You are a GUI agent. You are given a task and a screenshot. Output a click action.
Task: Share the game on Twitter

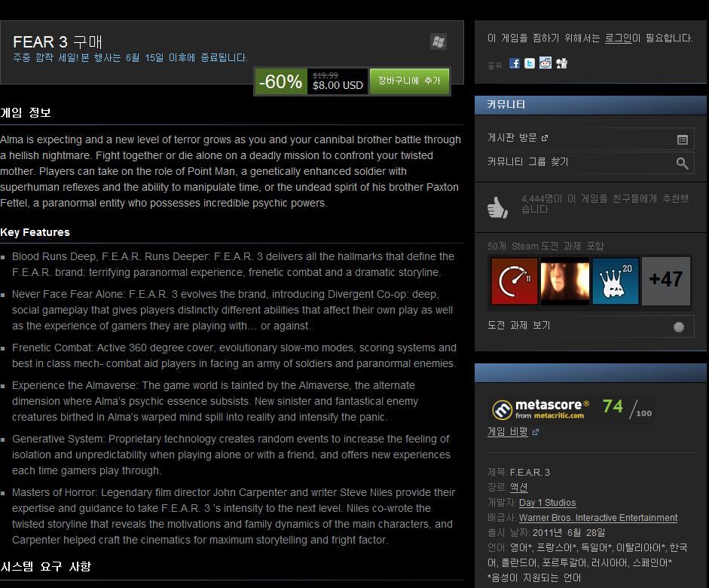(530, 63)
